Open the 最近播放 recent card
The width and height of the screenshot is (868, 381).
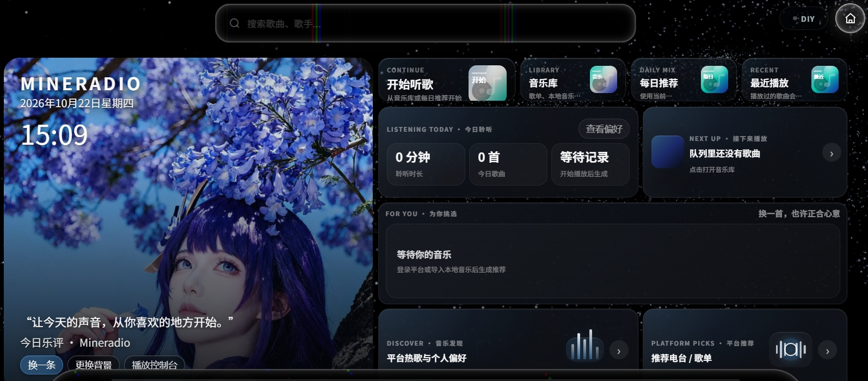tap(795, 80)
